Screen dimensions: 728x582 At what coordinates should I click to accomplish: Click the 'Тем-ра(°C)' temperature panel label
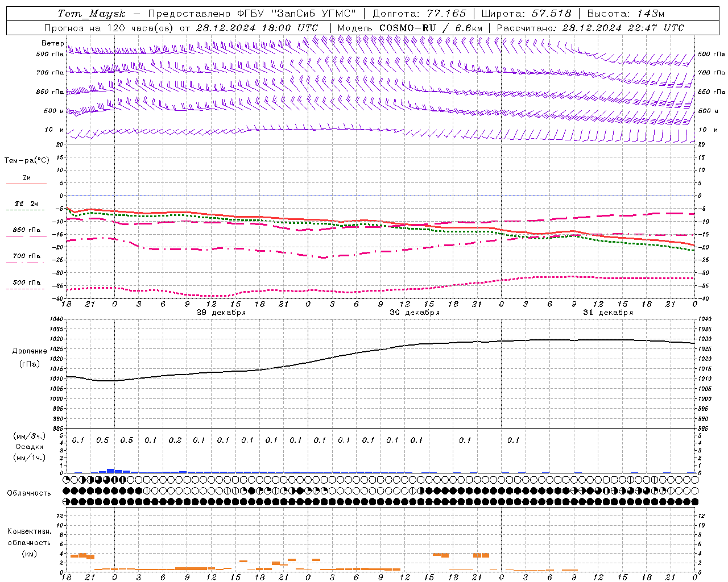pos(27,161)
